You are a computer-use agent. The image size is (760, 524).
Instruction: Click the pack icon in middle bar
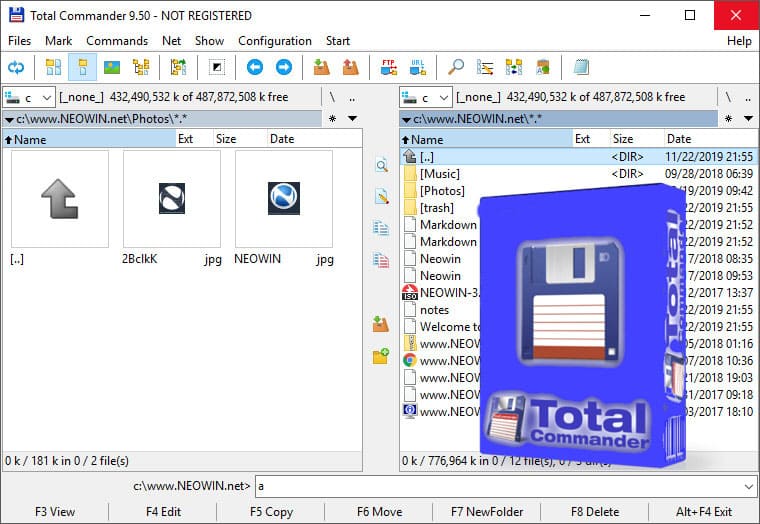pyautogui.click(x=381, y=324)
